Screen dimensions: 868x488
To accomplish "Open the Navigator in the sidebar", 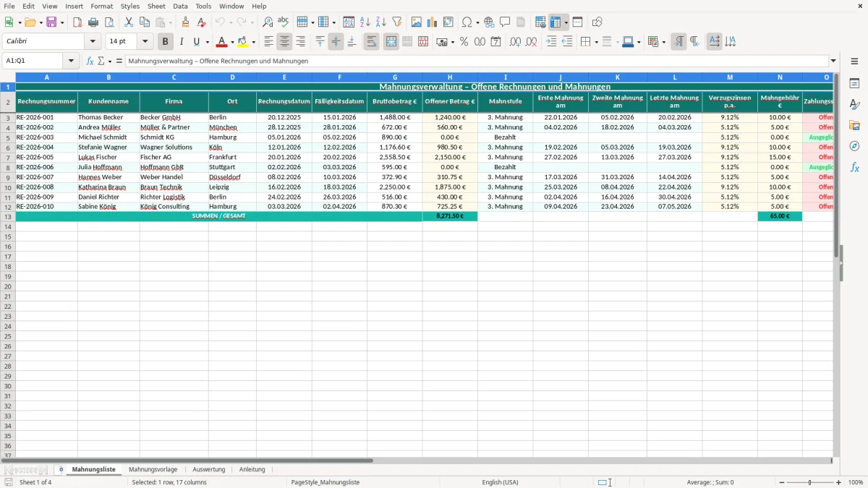I will (x=854, y=146).
